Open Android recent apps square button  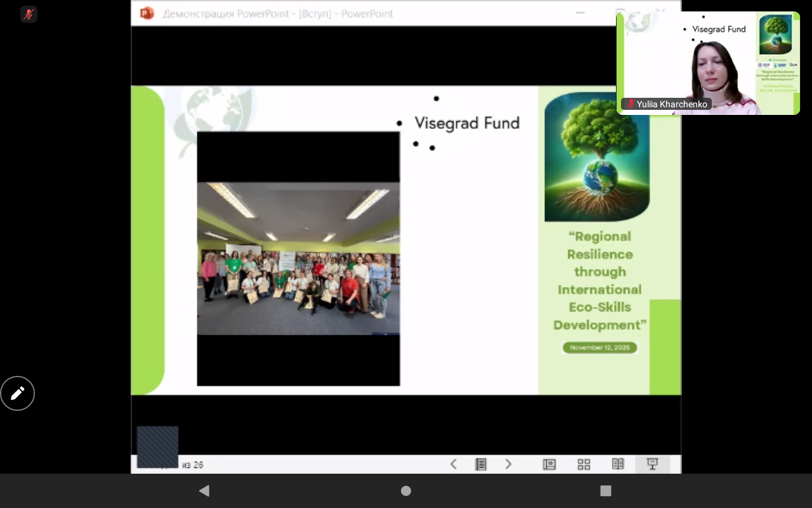pos(605,491)
